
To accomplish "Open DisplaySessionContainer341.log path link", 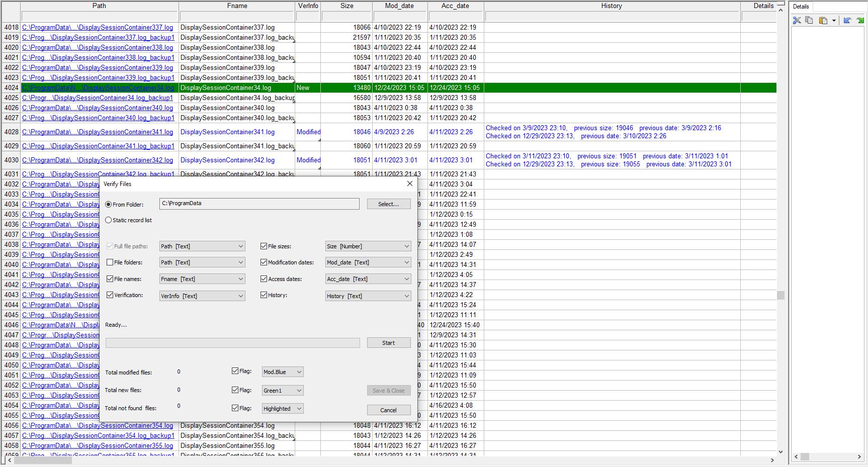I will click(98, 132).
